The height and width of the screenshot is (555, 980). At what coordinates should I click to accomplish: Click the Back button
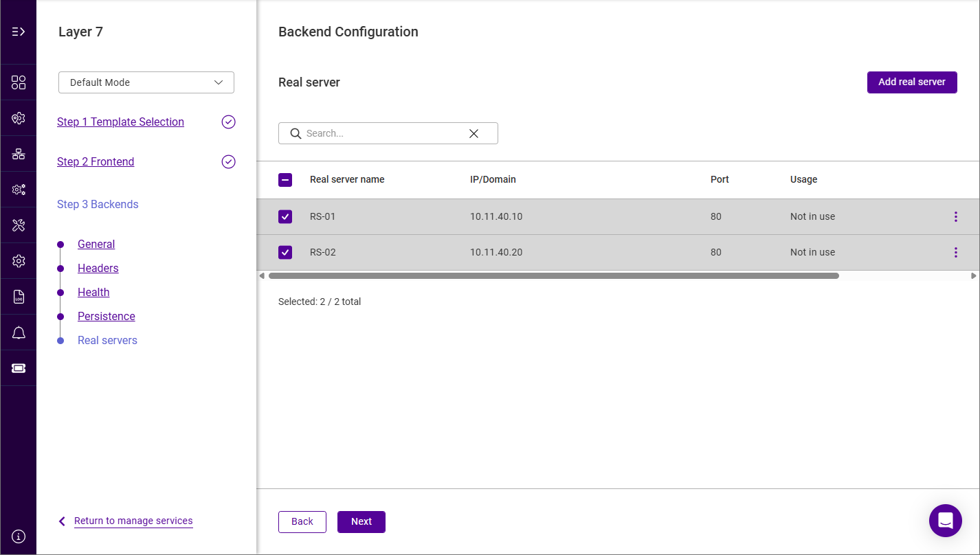302,522
